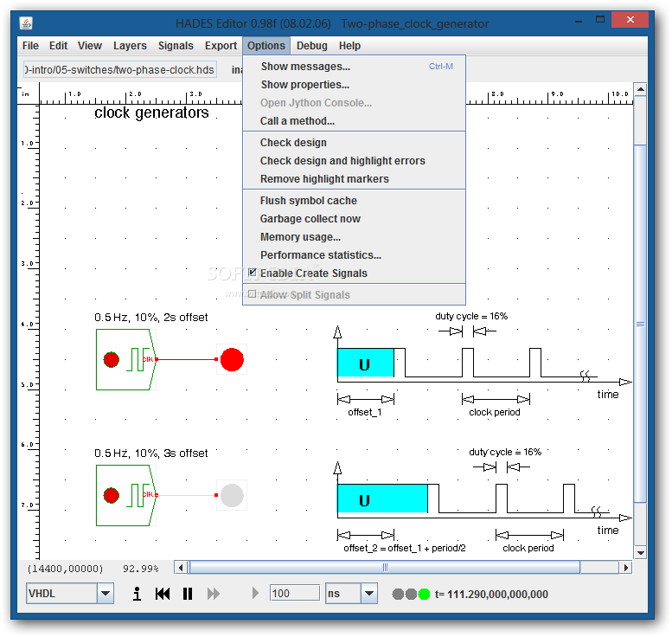Click the time interval field showing 100
This screenshot has width=672, height=637.
(294, 594)
